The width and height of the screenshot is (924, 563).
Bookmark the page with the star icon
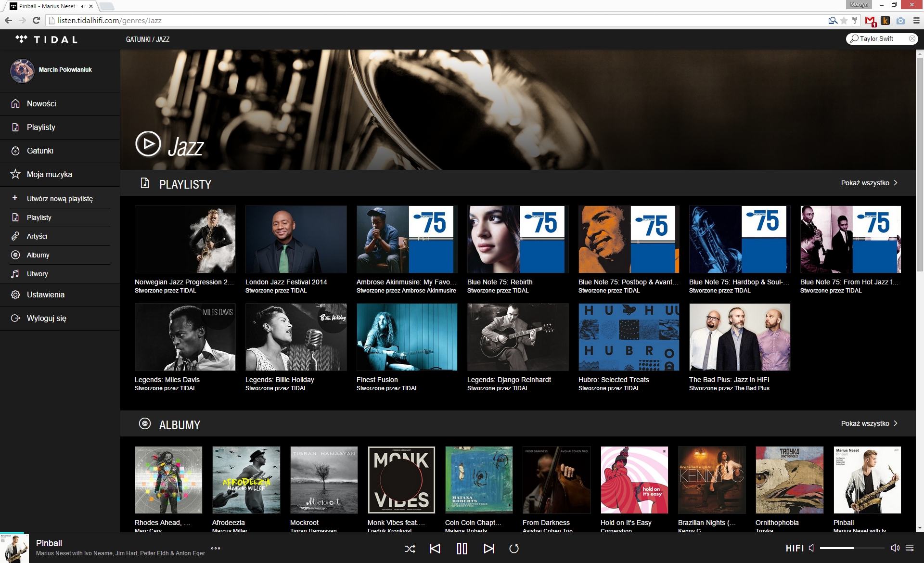tap(844, 21)
